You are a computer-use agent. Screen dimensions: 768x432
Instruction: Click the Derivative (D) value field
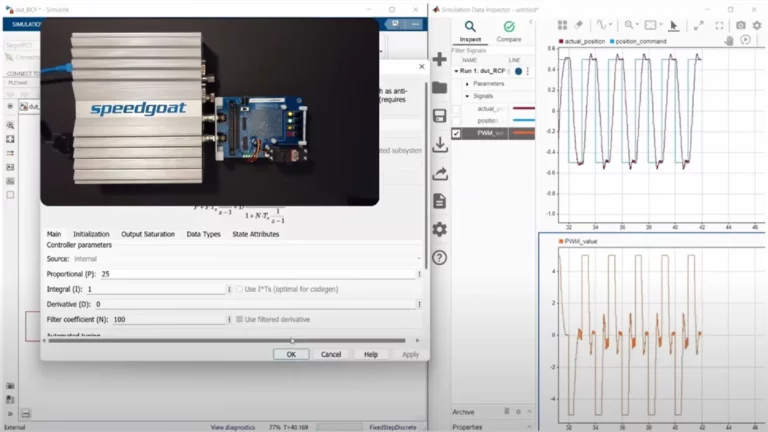click(255, 304)
